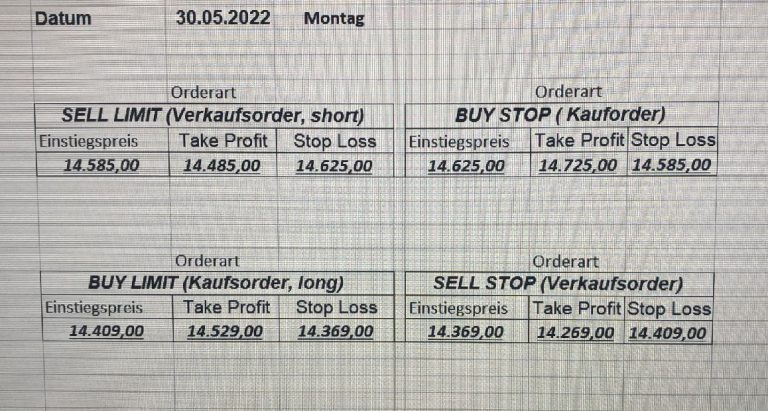Click the SELL LIMIT Stop Loss value 14.625,00
Viewport: 768px width, 411px height.
point(335,165)
